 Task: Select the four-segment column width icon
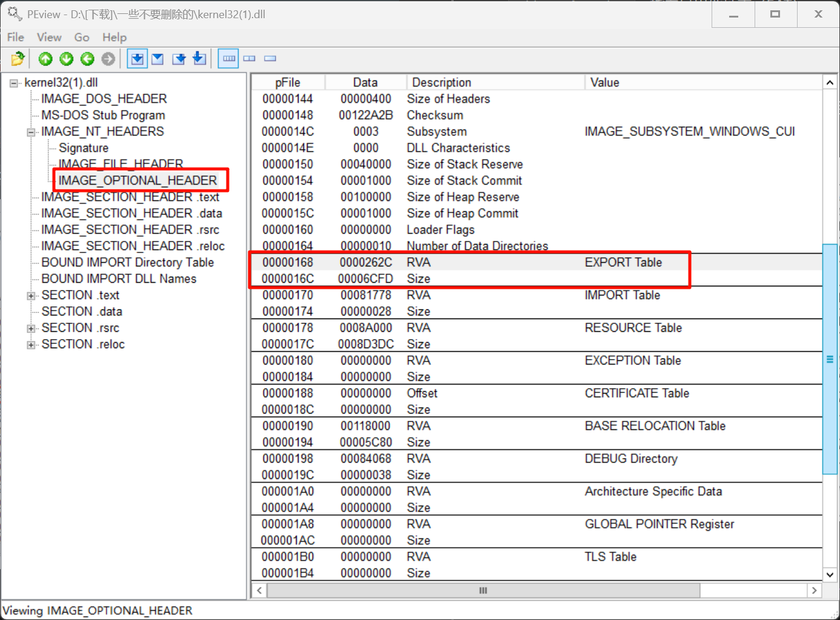tap(228, 59)
